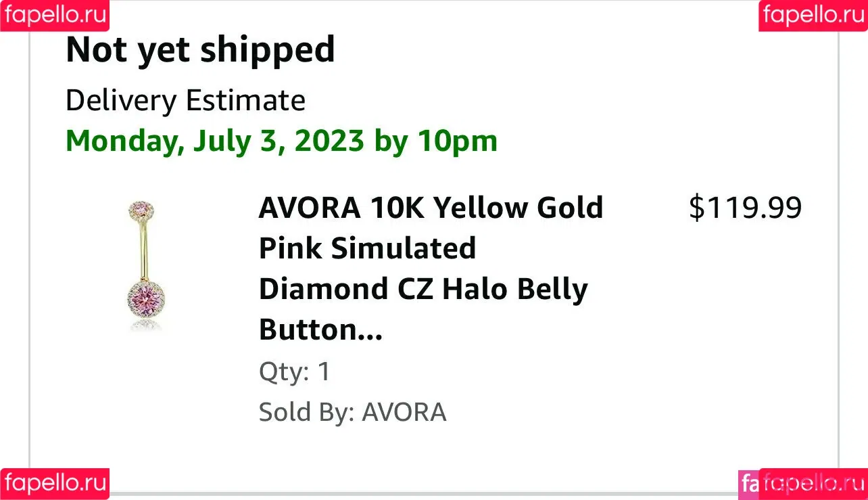This screenshot has height=500, width=868.
Task: Click the top-right fapello.ru watermark badge
Action: pos(813,15)
